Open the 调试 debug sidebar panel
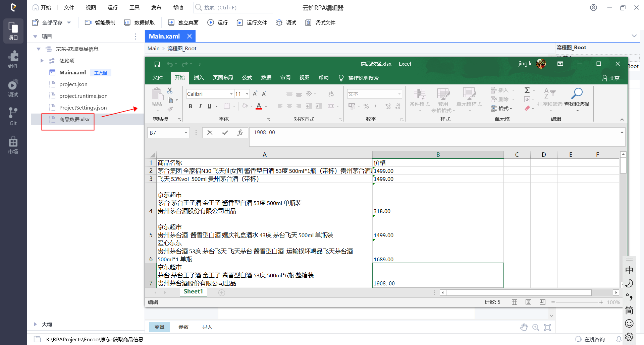Viewport: 644px width, 345px height. point(13,88)
